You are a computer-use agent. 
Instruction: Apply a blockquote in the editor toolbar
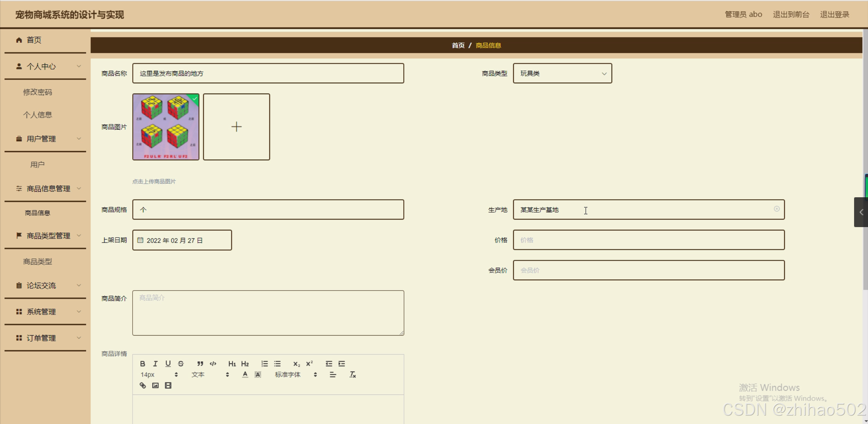pos(200,364)
